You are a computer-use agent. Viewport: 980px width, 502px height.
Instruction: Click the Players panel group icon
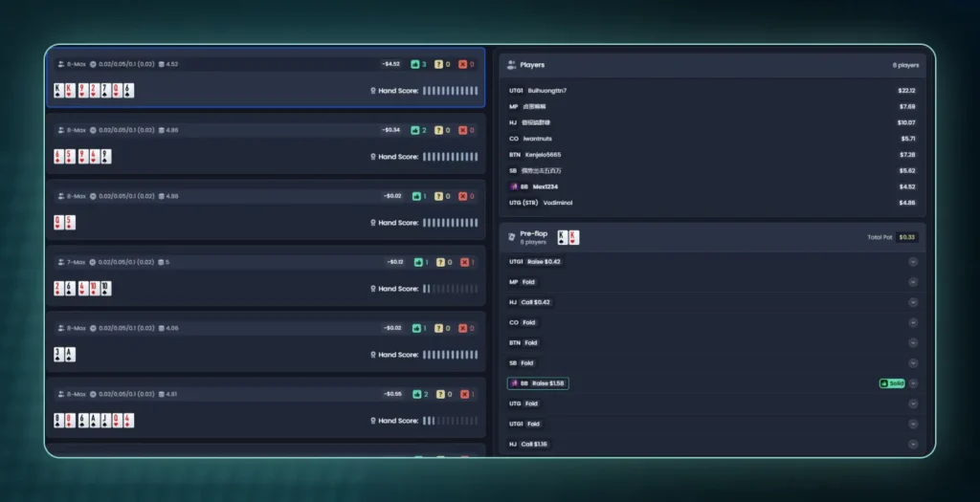511,65
